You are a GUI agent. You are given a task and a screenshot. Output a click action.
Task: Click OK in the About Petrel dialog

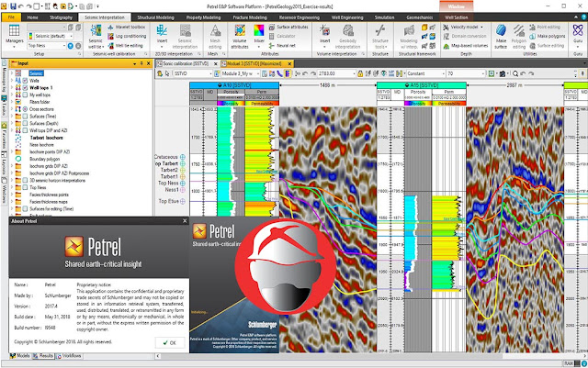pyautogui.click(x=170, y=342)
